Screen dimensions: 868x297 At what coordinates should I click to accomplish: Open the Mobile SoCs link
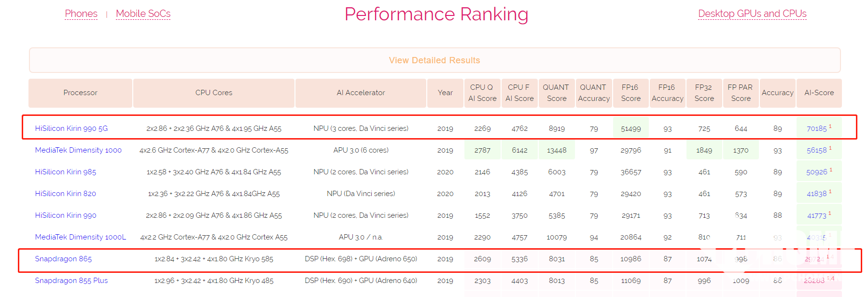point(143,14)
